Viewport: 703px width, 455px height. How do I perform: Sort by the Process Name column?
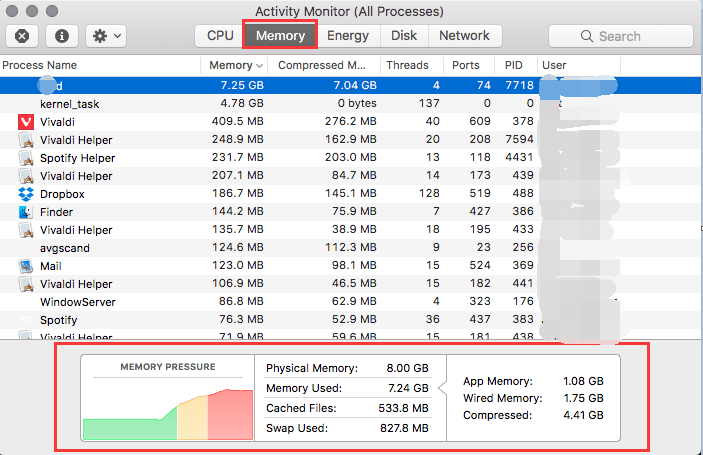[x=39, y=65]
